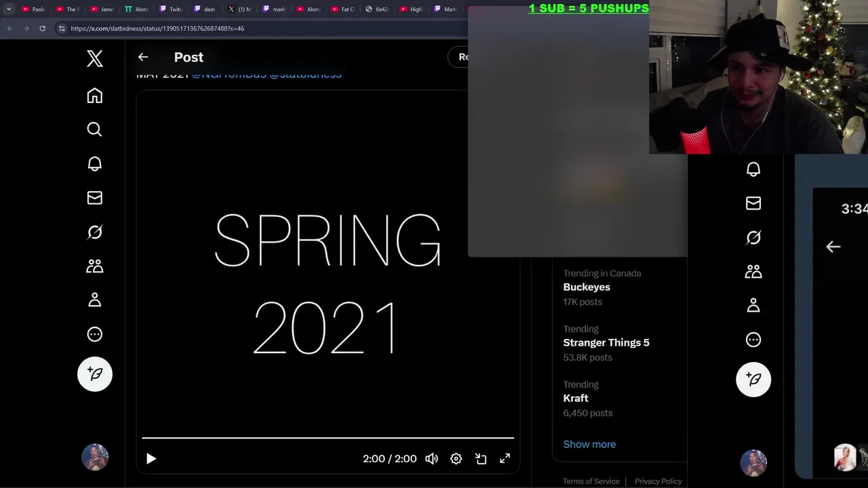Viewport: 868px width, 488px height.
Task: Click the browser Back button
Action: pyautogui.click(x=9, y=28)
